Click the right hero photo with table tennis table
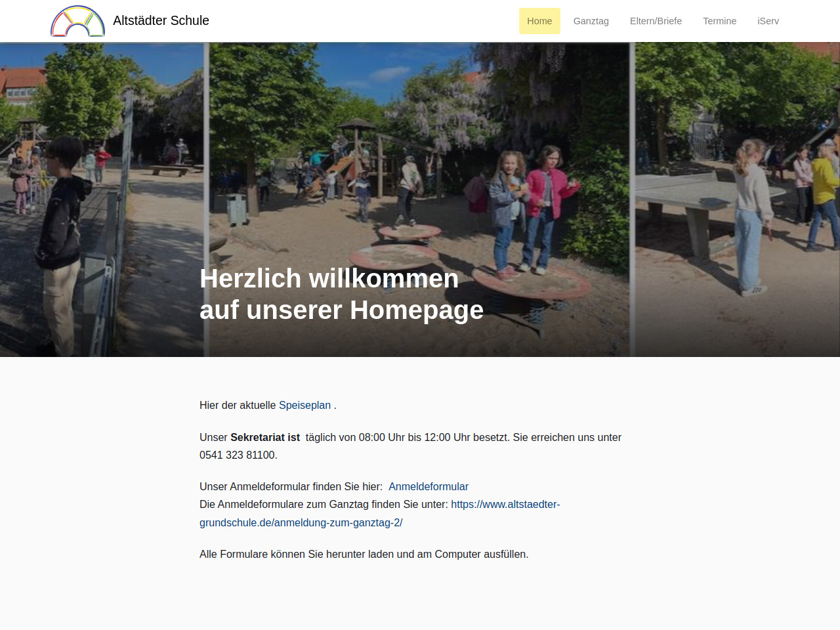Viewport: 840px width, 630px height. (738, 199)
